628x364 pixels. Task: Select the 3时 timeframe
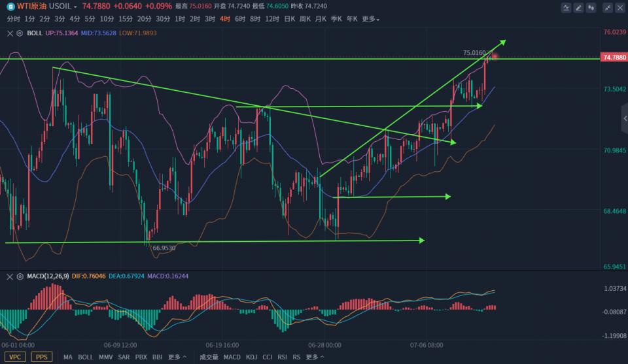tap(210, 19)
